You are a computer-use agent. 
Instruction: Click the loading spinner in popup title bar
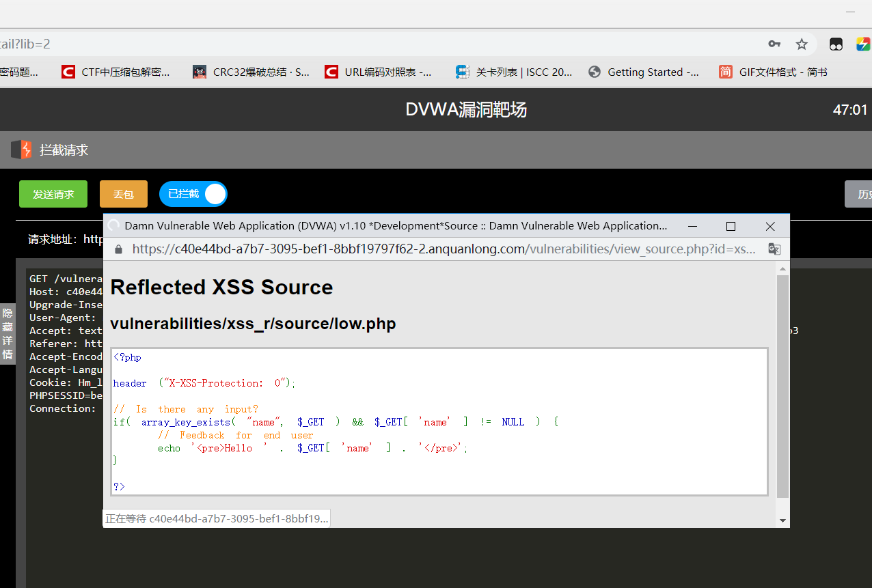click(113, 225)
